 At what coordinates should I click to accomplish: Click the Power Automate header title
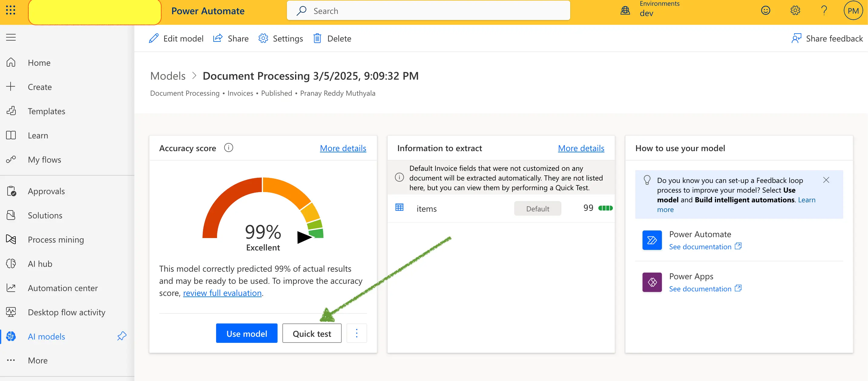[208, 11]
